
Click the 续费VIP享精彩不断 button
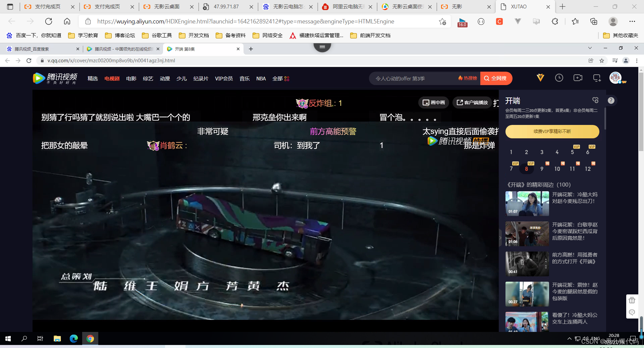[x=552, y=132]
